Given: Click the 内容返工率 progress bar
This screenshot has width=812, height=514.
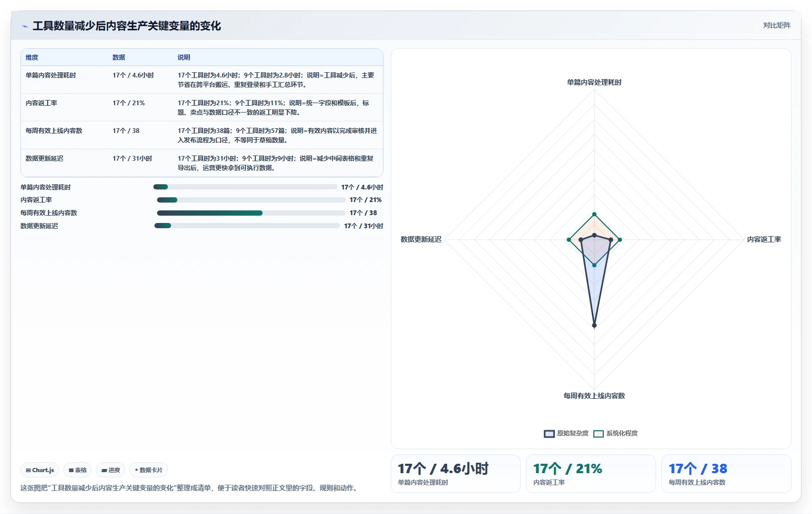Looking at the screenshot, I should click(x=251, y=200).
